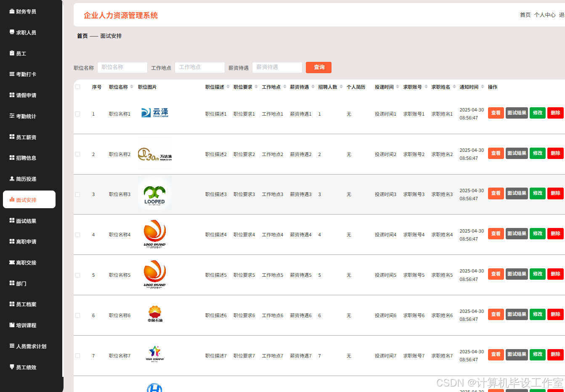Click 查看 button for row 6
Screen dimensions: 565x392
(496, 314)
